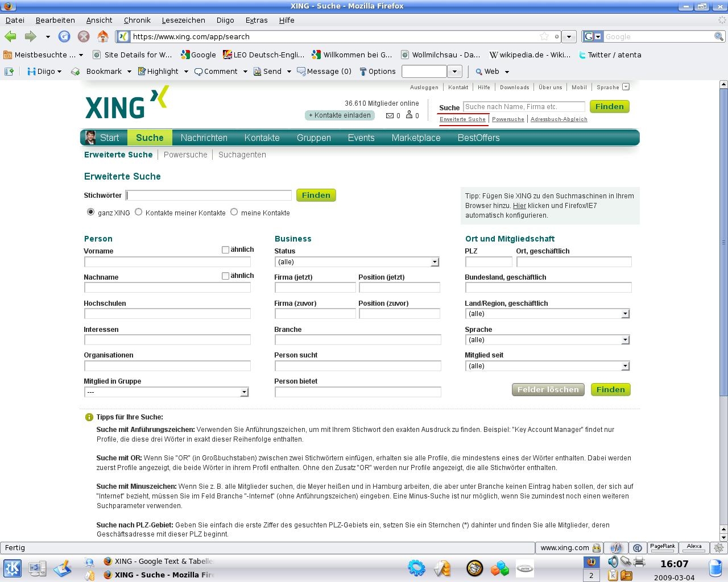The image size is (728, 582).
Task: Expand the 'Mitglied in Gruppe' dropdown
Action: point(166,392)
